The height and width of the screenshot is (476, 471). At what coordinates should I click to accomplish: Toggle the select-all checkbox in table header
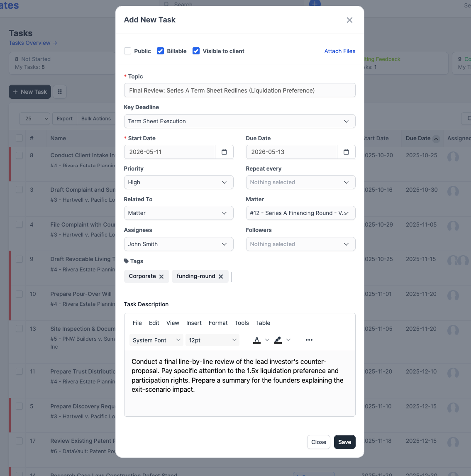19,138
